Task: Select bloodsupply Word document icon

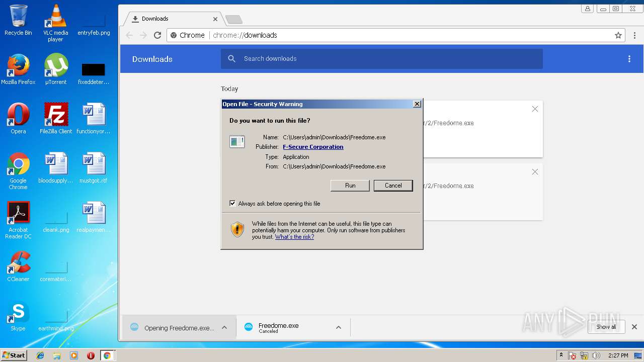Action: [56, 168]
